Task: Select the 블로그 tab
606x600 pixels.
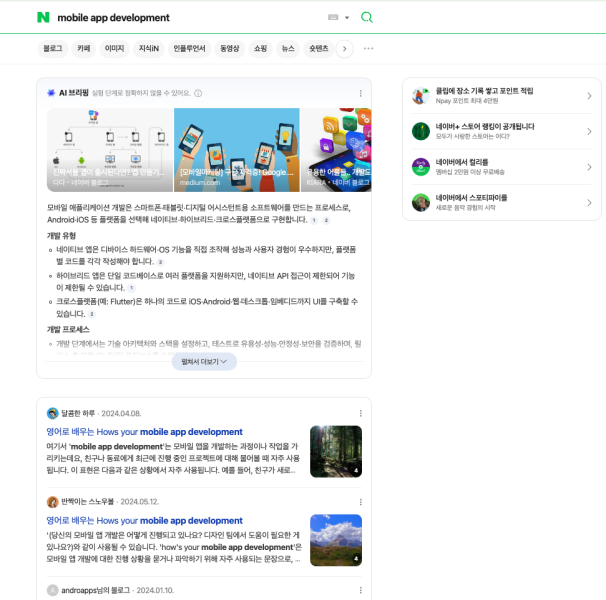Action: tap(53, 49)
